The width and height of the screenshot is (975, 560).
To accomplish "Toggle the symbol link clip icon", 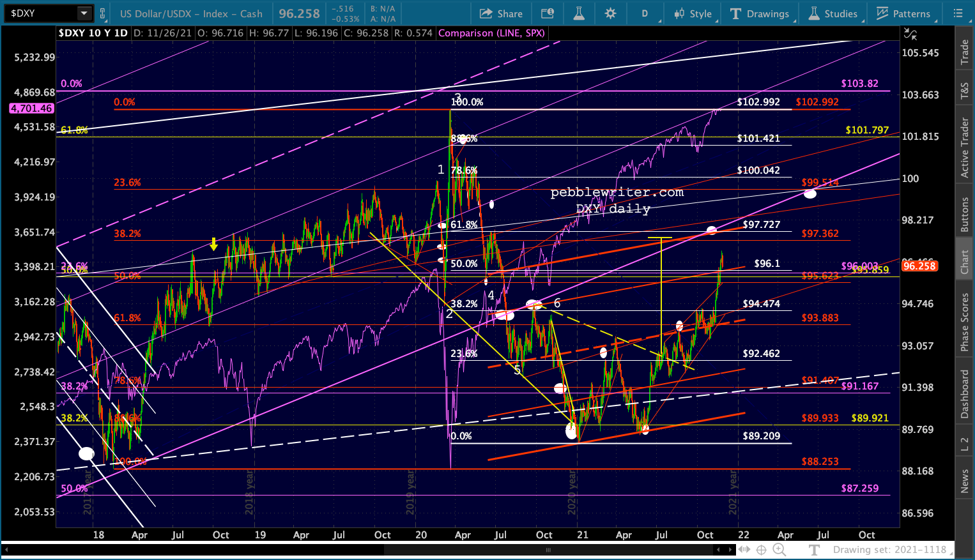I will pyautogui.click(x=102, y=13).
